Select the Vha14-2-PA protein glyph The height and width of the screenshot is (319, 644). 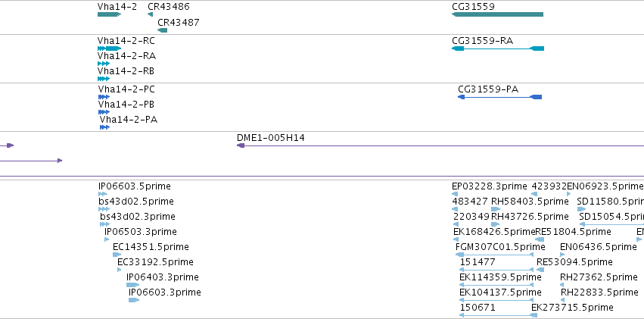(104, 127)
